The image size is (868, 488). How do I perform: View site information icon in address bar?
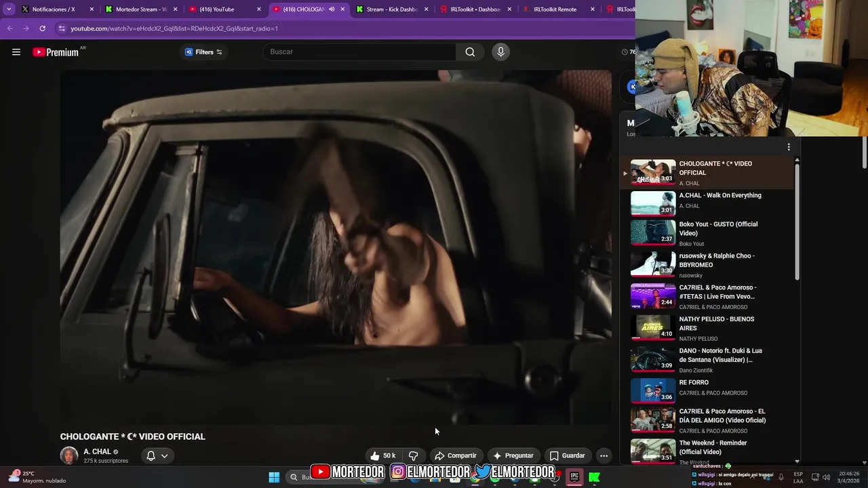tap(62, 28)
